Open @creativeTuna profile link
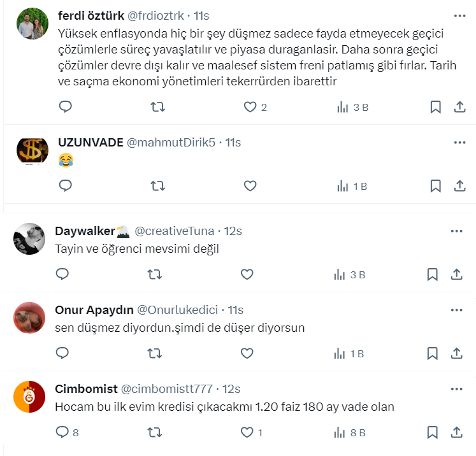Viewport: 476px width, 456px height. [x=174, y=231]
